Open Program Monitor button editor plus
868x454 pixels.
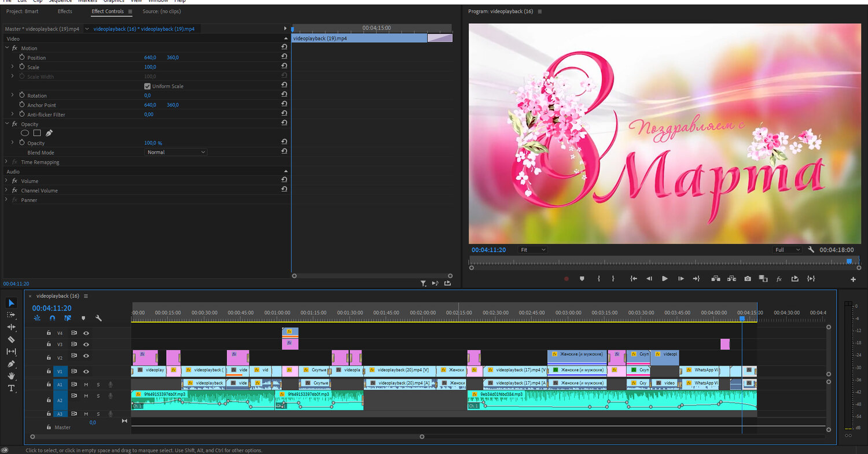[x=853, y=279]
